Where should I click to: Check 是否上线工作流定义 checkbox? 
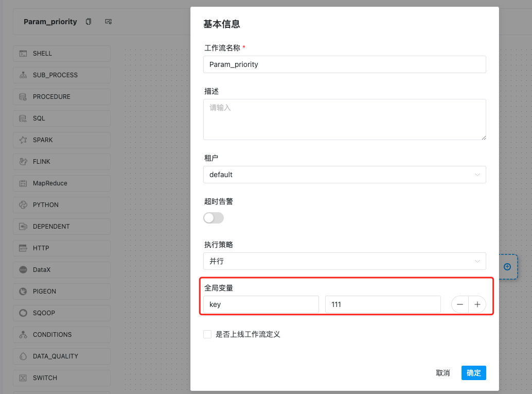pos(207,334)
